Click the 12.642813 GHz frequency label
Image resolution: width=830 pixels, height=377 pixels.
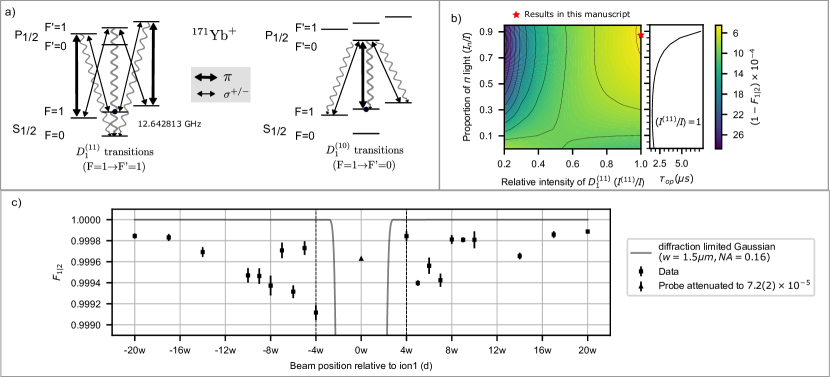170,124
